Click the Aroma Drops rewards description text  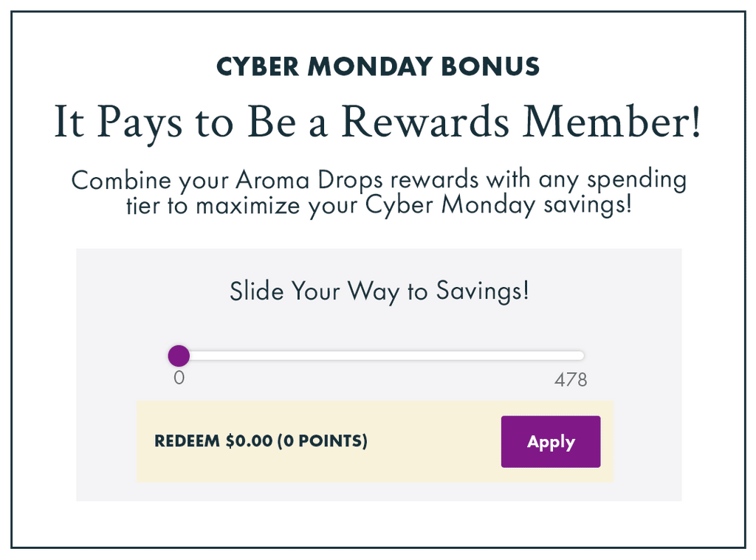[378, 192]
